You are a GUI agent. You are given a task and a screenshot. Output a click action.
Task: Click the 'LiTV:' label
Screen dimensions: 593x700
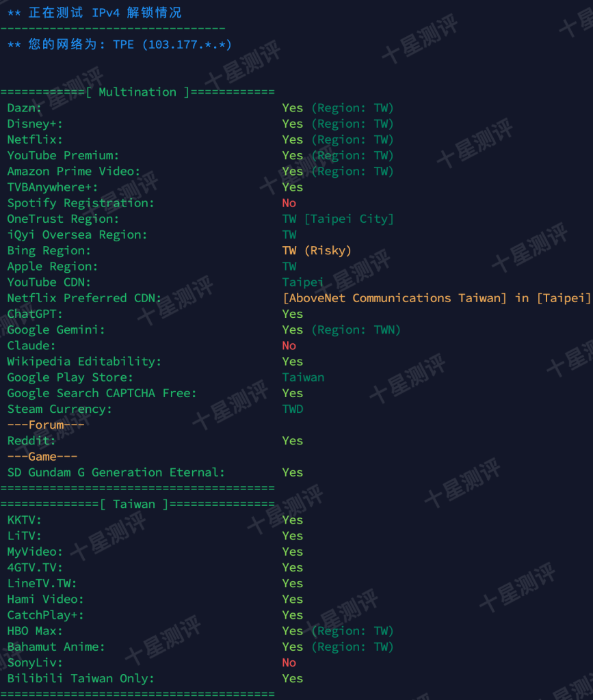[x=25, y=536]
